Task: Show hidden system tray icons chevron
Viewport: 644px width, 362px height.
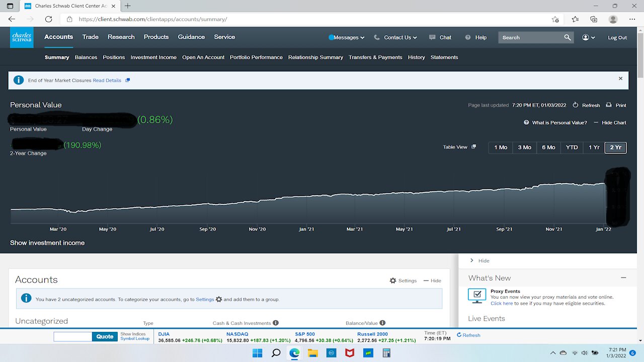Action: 553,353
